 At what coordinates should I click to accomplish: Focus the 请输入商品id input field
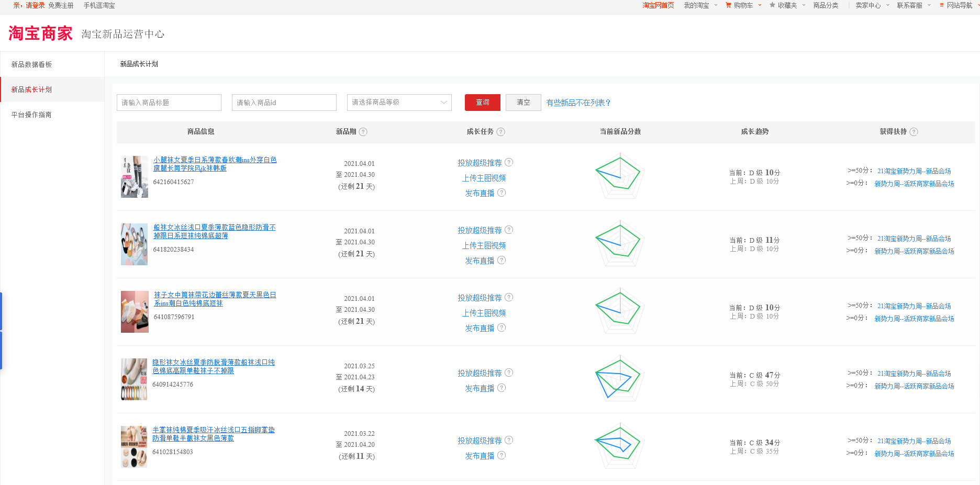coord(284,103)
